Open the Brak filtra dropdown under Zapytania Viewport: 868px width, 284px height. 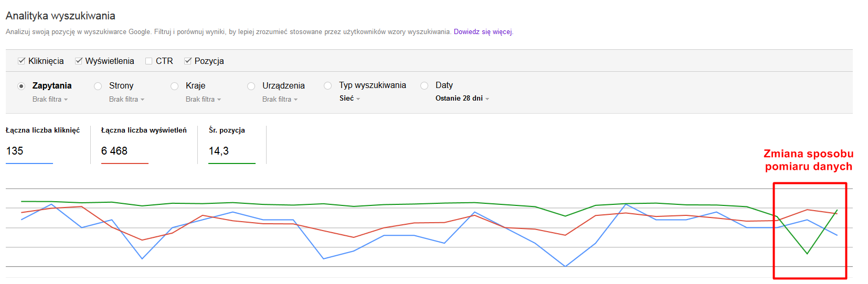(50, 99)
